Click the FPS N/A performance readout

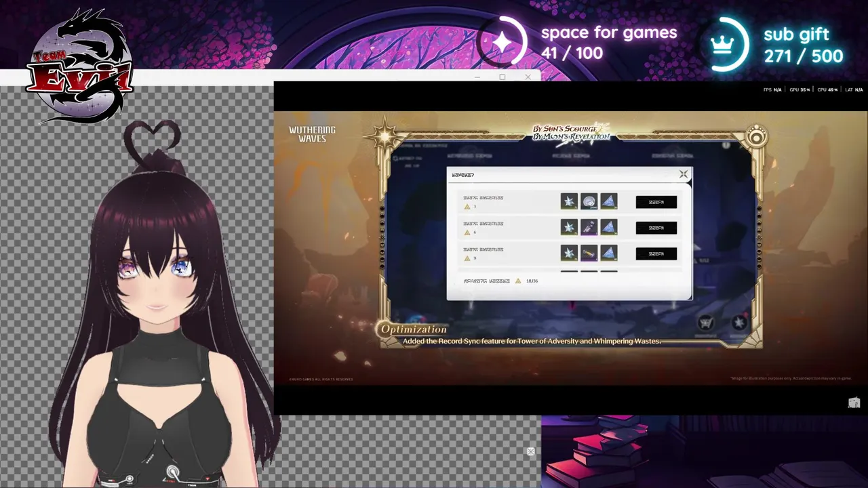[x=772, y=89]
